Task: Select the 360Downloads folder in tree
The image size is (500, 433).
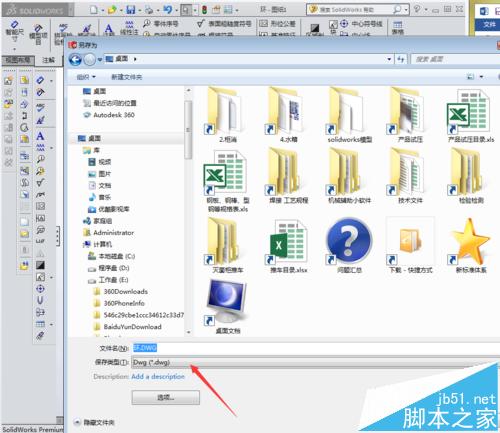Action: (x=120, y=292)
